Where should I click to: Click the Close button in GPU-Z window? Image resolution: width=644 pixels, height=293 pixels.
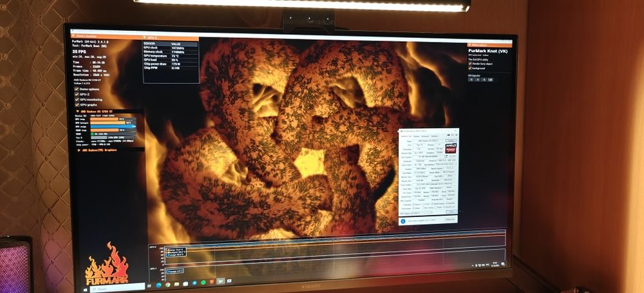451,212
